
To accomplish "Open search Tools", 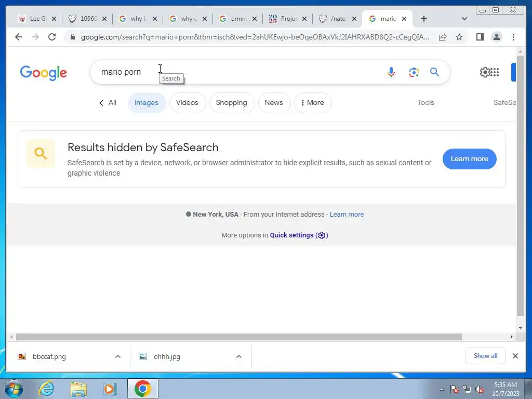I will point(425,102).
